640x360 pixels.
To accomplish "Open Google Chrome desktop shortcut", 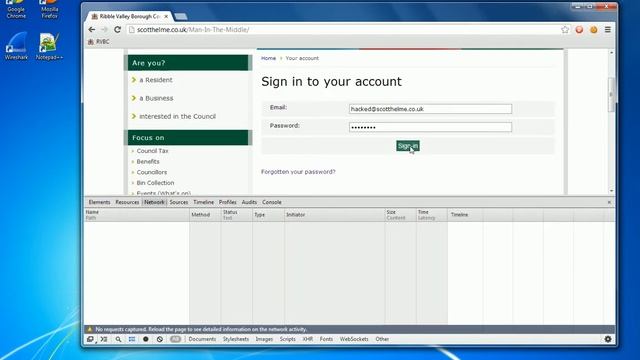I will 16,9.
